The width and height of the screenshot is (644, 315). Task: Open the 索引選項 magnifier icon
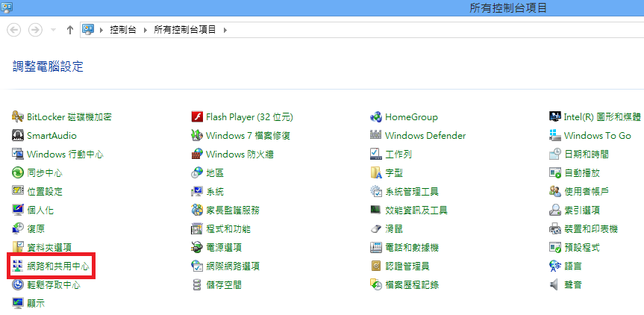click(555, 210)
